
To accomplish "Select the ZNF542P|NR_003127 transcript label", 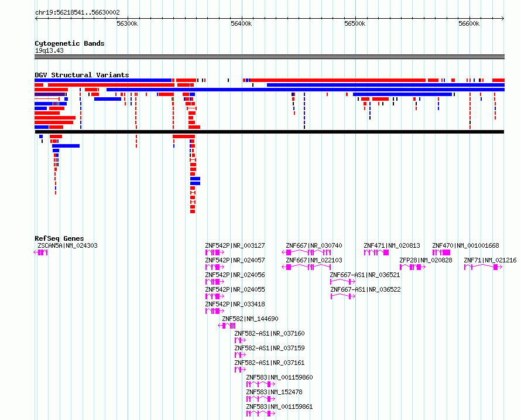I will 235,246.
